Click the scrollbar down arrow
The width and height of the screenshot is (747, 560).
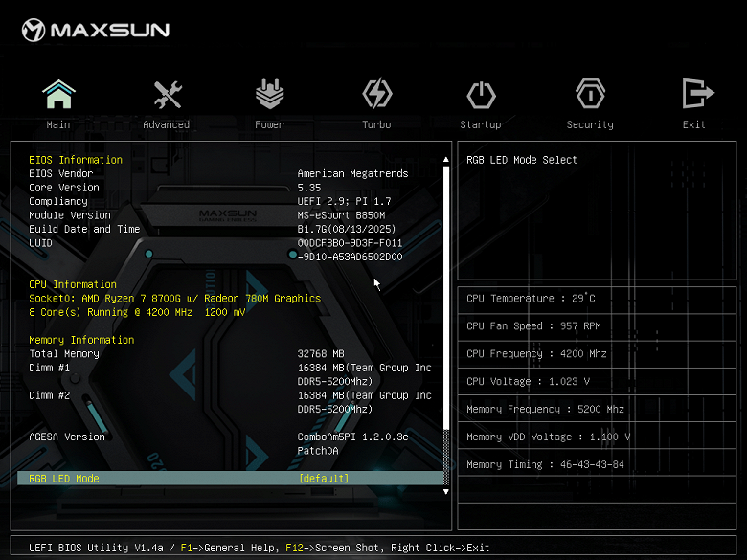pos(445,491)
